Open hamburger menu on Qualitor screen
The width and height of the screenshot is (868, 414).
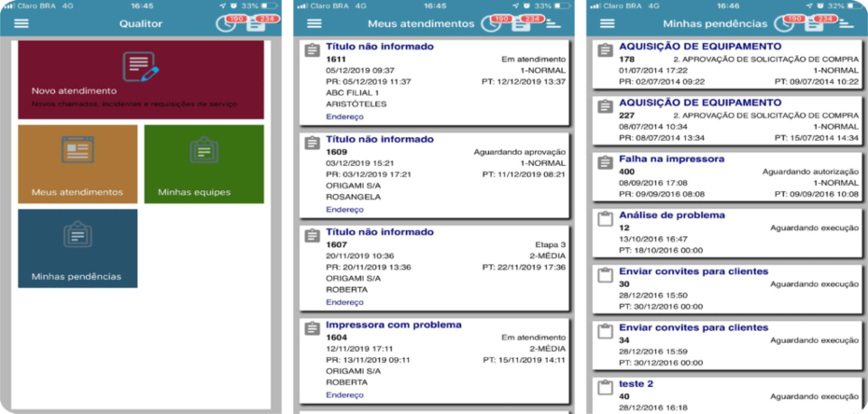21,23
